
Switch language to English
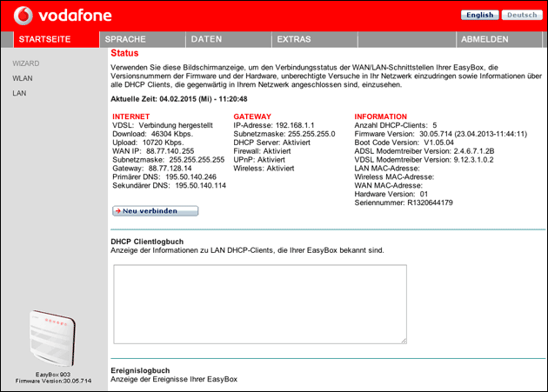(x=479, y=15)
